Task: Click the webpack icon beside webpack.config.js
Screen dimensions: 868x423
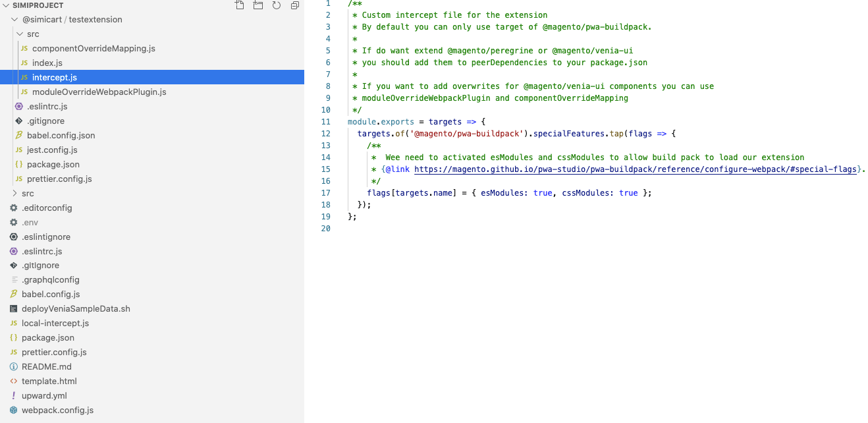Action: [14, 410]
